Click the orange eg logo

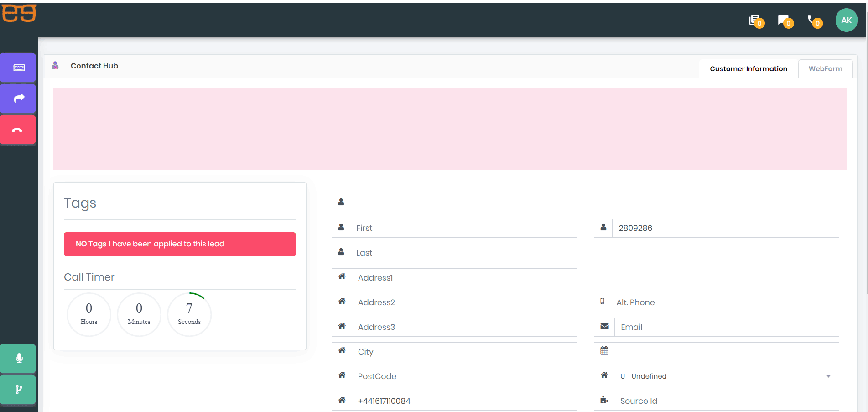click(x=19, y=13)
